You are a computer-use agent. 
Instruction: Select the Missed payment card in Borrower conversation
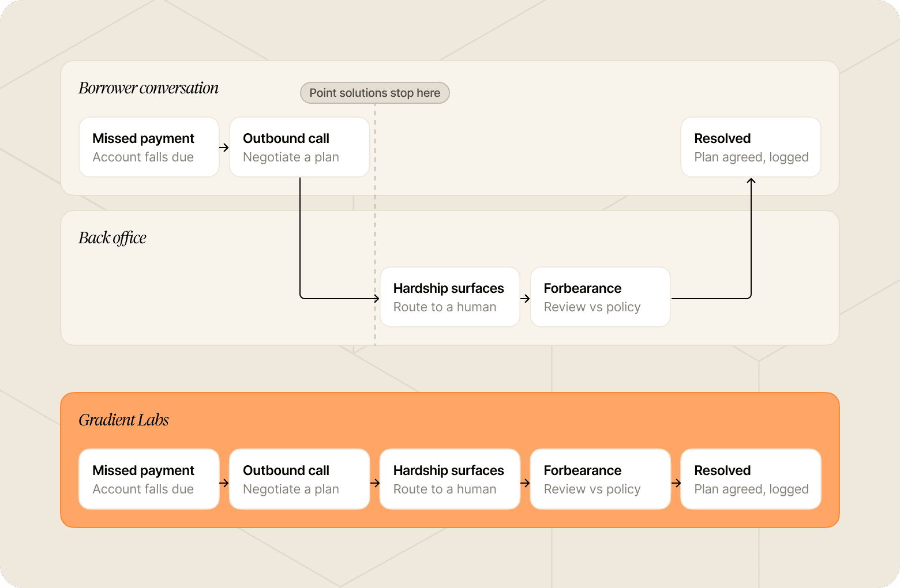pyautogui.click(x=149, y=147)
